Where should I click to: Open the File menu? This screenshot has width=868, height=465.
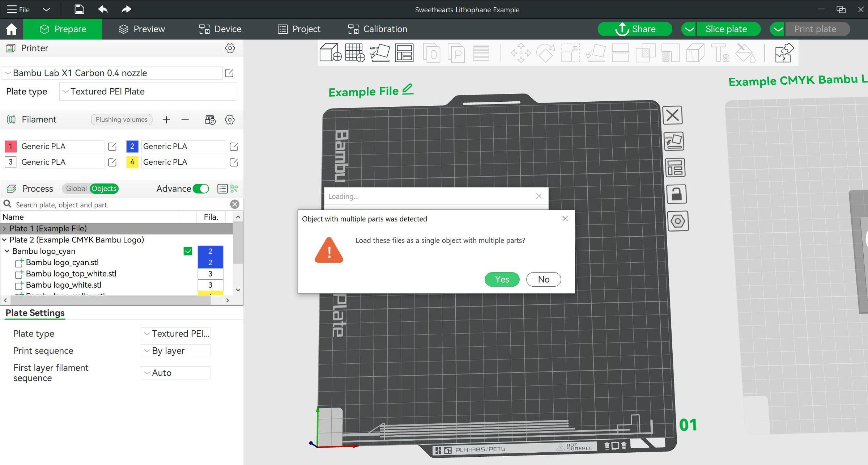tap(18, 9)
